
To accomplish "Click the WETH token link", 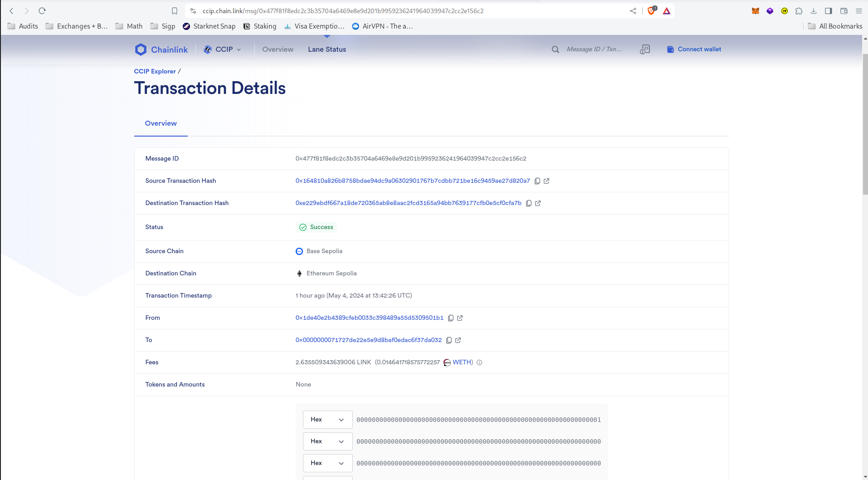I will coord(462,362).
